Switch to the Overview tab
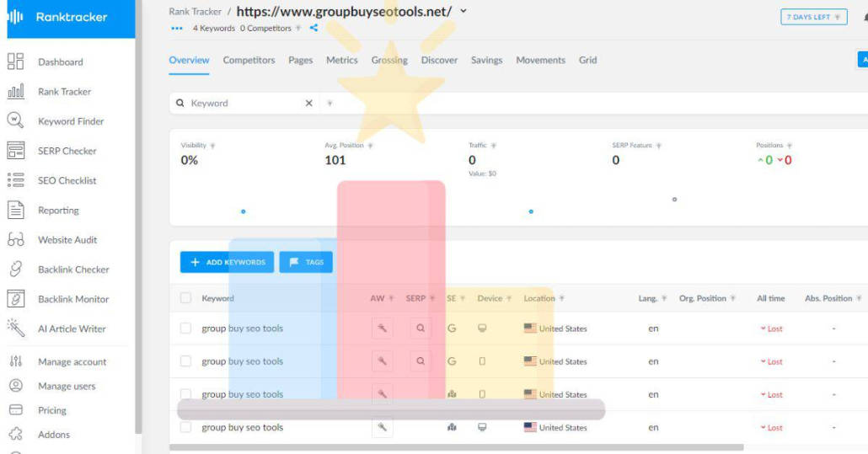Viewport: 868px width, 454px height. (189, 61)
